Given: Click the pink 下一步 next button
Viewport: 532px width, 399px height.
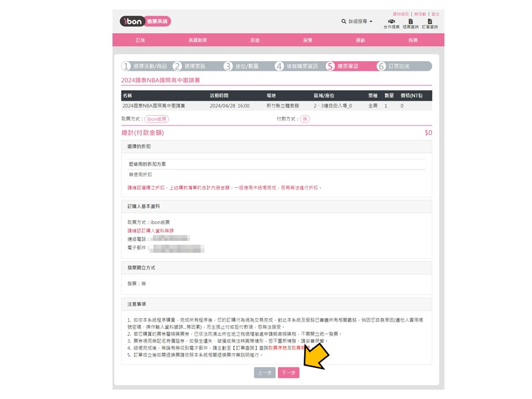Looking at the screenshot, I should pos(288,373).
